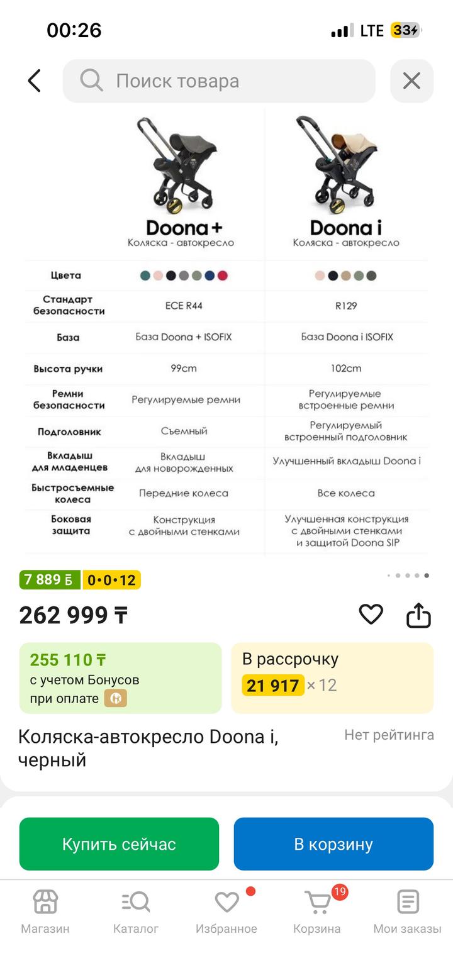Add product to favorites with heart icon
Screen dimensions: 453x980
(x=371, y=615)
